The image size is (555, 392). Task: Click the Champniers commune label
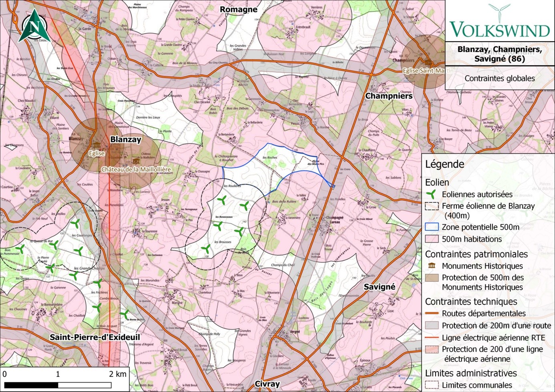389,96
